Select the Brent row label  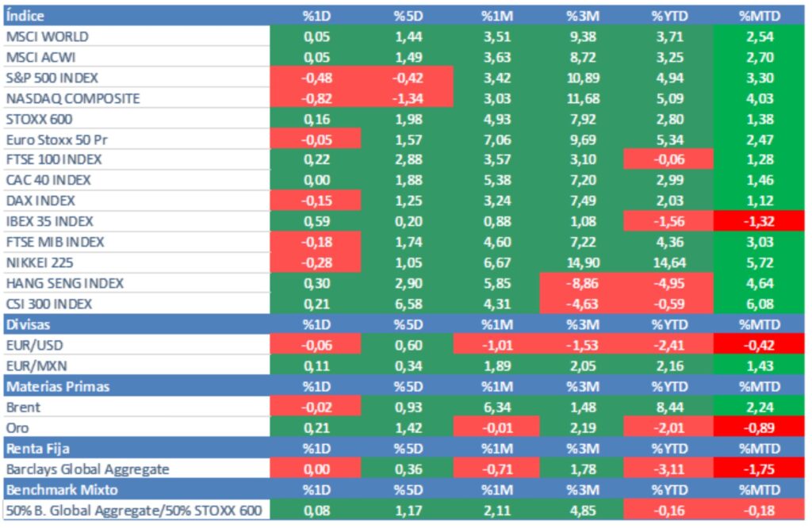coord(23,407)
